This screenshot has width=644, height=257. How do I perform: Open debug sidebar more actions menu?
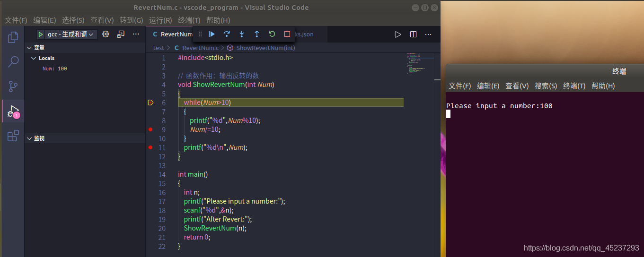click(136, 34)
